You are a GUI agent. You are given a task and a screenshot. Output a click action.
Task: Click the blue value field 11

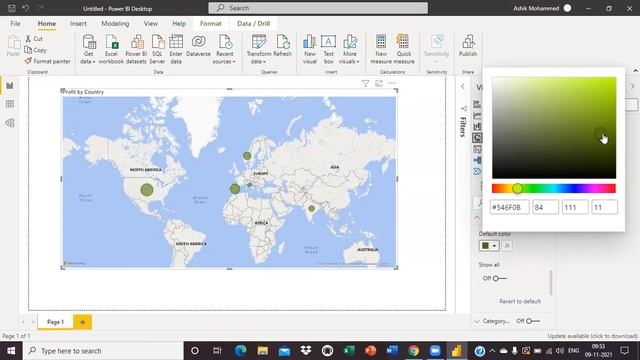point(604,207)
